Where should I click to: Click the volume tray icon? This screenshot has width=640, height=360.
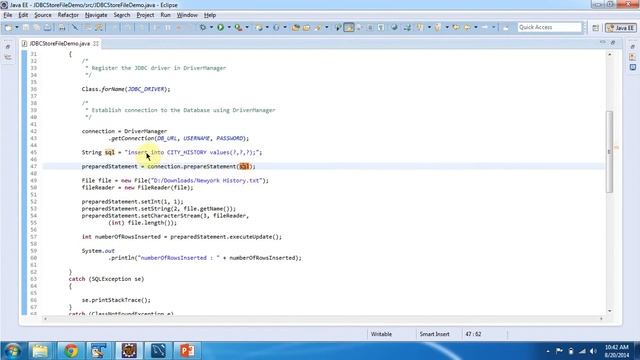[x=593, y=351]
